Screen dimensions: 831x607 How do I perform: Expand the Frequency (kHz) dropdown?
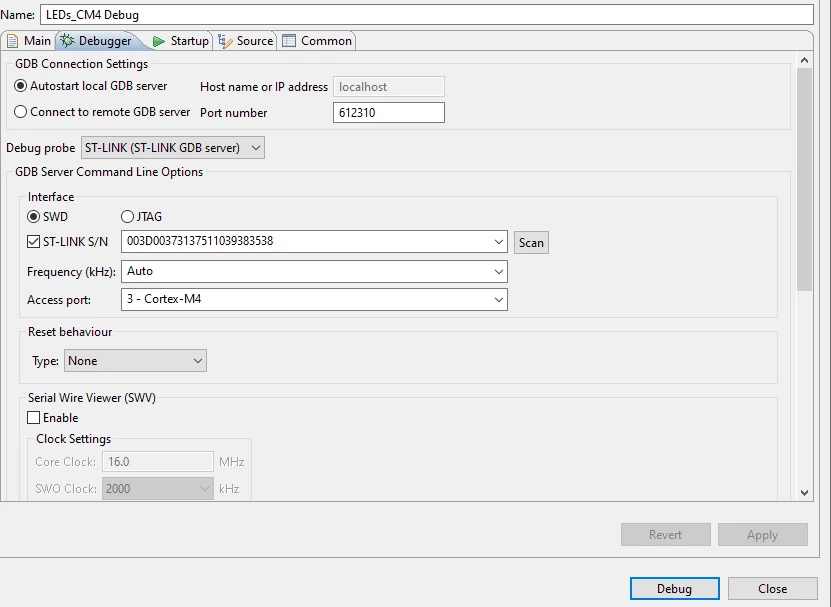point(314,271)
